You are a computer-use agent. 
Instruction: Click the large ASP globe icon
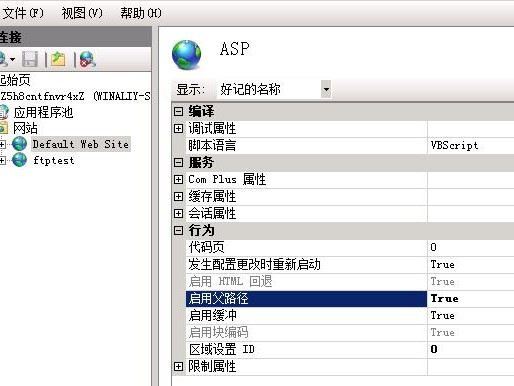(x=186, y=55)
